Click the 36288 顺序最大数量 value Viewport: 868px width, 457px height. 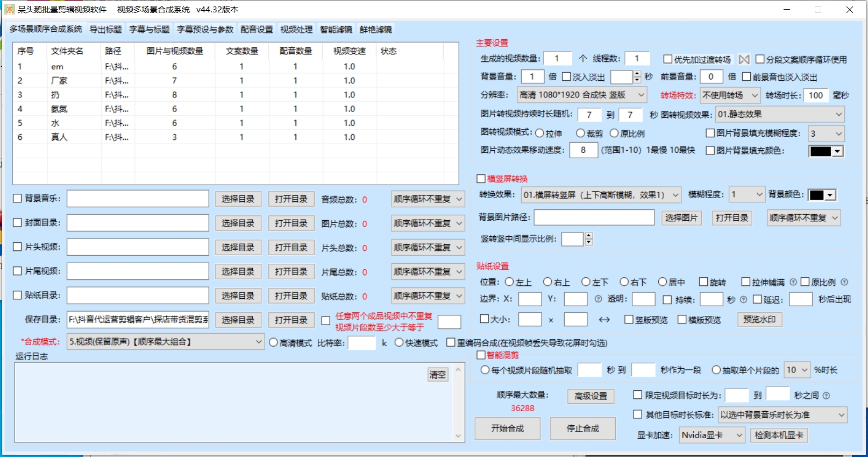(x=523, y=408)
